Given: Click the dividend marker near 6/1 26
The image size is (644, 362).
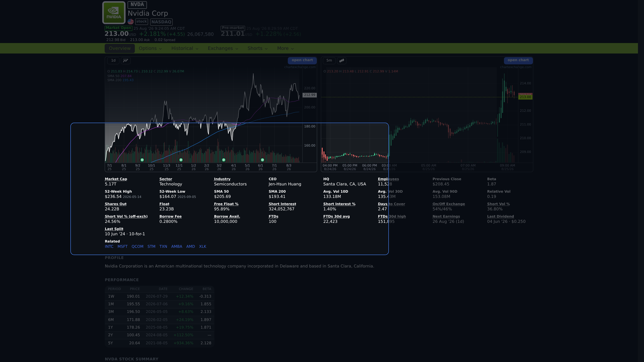Looking at the screenshot, I should pos(262,160).
